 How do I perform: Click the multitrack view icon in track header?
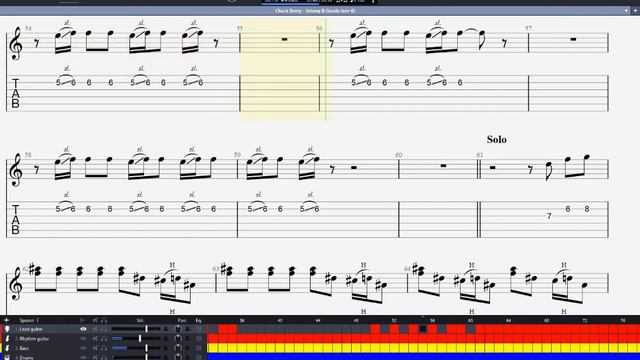coord(83,320)
